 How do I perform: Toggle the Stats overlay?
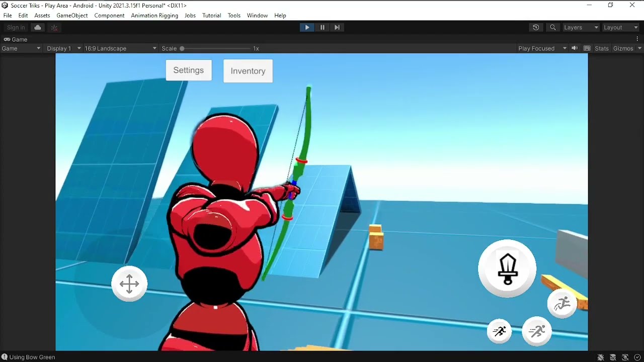coord(602,48)
